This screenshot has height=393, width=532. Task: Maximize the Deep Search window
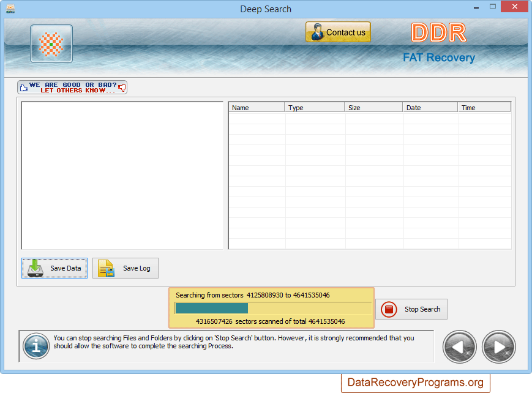coord(493,7)
